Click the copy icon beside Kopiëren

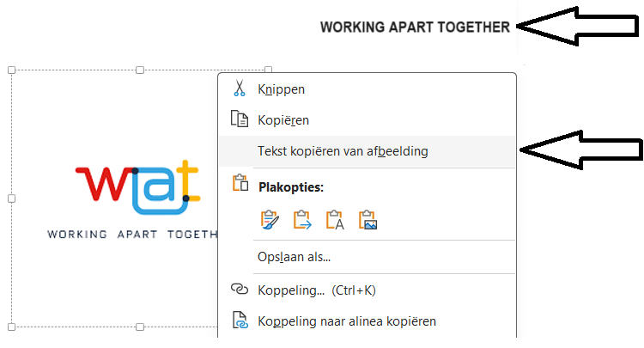click(240, 120)
